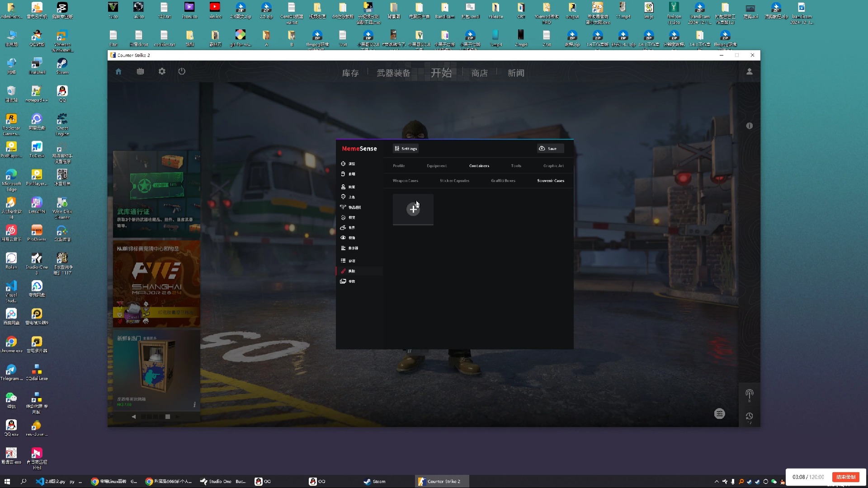Click the power quit icon
The image size is (868, 488).
coord(182,71)
